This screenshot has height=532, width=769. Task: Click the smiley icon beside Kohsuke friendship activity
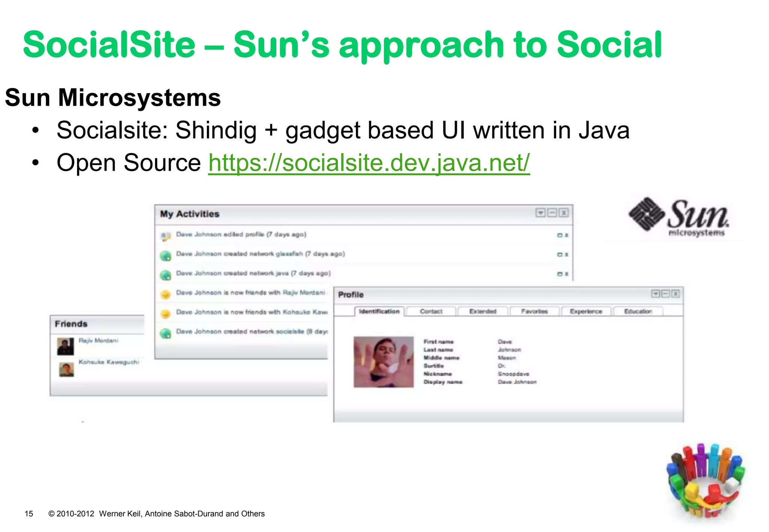click(165, 314)
